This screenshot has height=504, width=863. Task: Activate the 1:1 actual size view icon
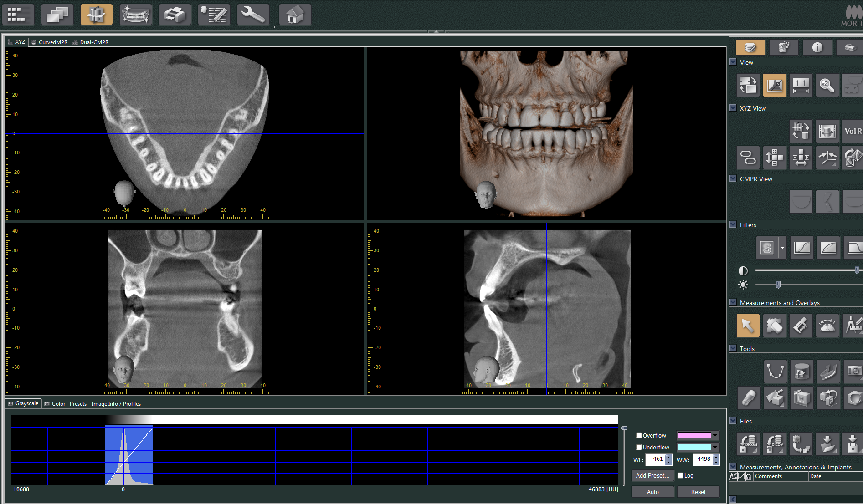pos(801,85)
